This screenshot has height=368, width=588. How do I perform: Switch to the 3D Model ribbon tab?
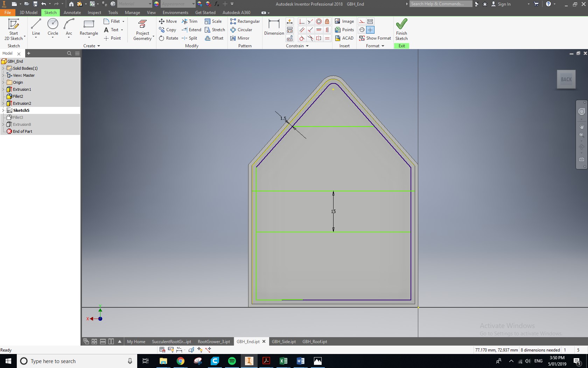(28, 12)
